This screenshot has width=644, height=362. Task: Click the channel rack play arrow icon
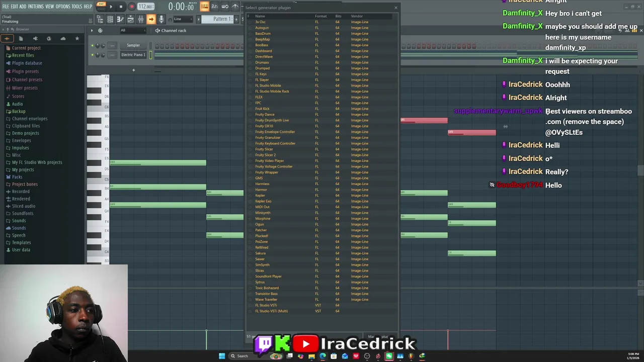92,30
